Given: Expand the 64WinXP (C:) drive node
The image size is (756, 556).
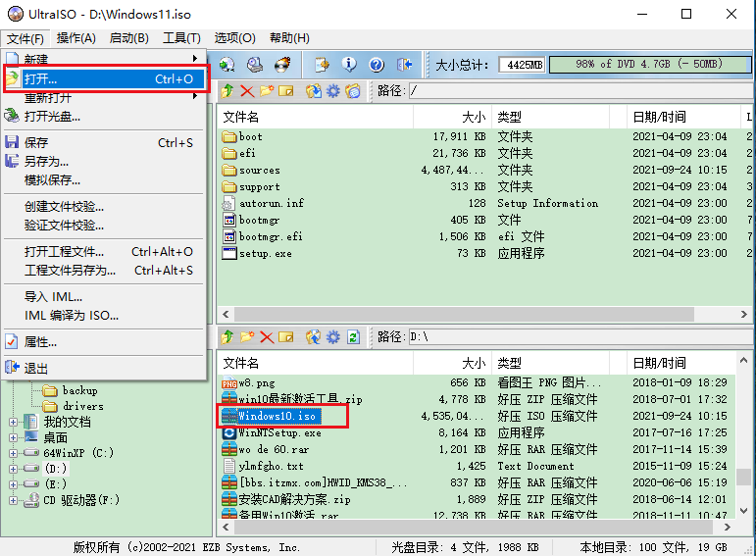Looking at the screenshot, I should (x=14, y=453).
